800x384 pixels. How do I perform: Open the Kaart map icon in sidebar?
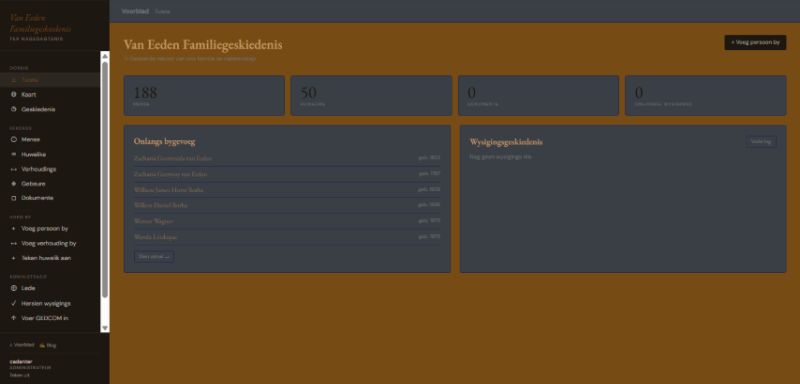[x=14, y=95]
